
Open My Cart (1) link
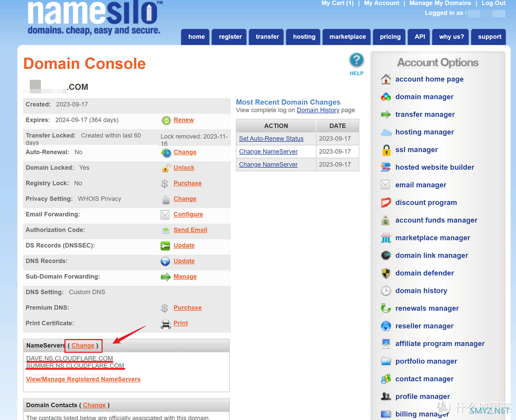(x=337, y=3)
